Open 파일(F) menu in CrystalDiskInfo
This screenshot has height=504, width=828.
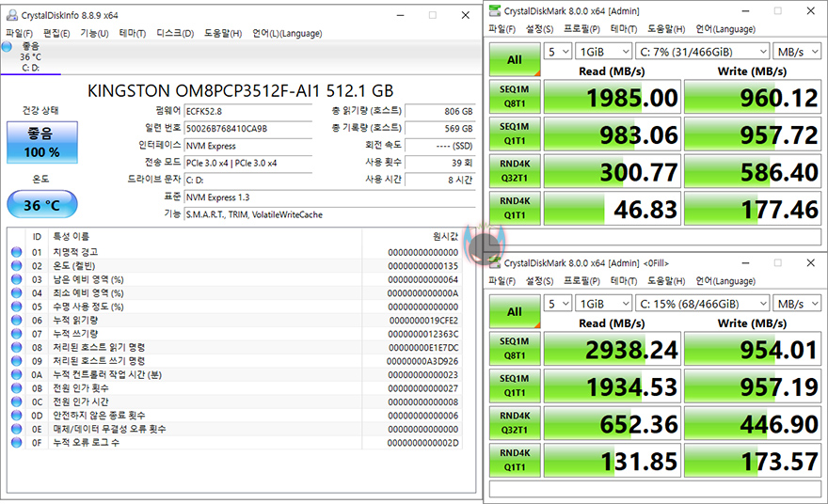pyautogui.click(x=19, y=33)
